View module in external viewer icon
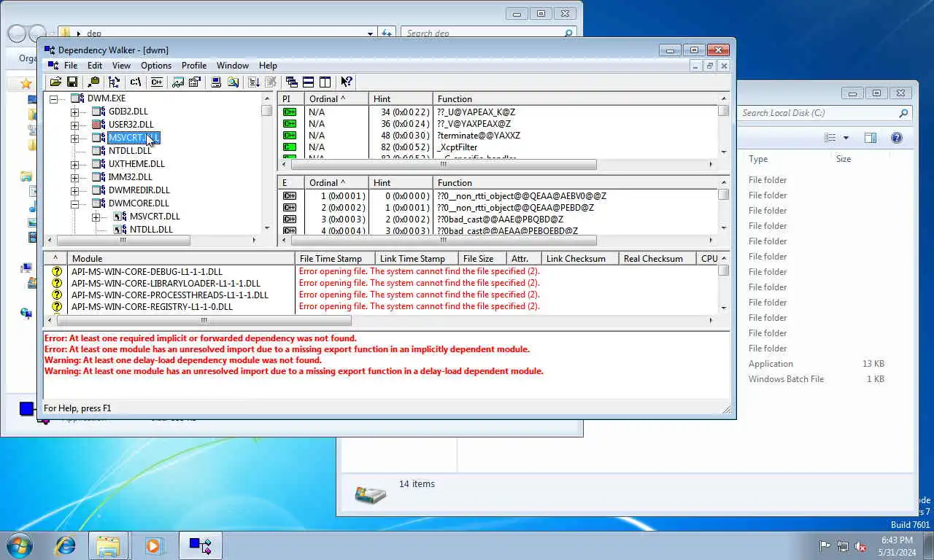This screenshot has height=560, width=934. pyautogui.click(x=178, y=82)
